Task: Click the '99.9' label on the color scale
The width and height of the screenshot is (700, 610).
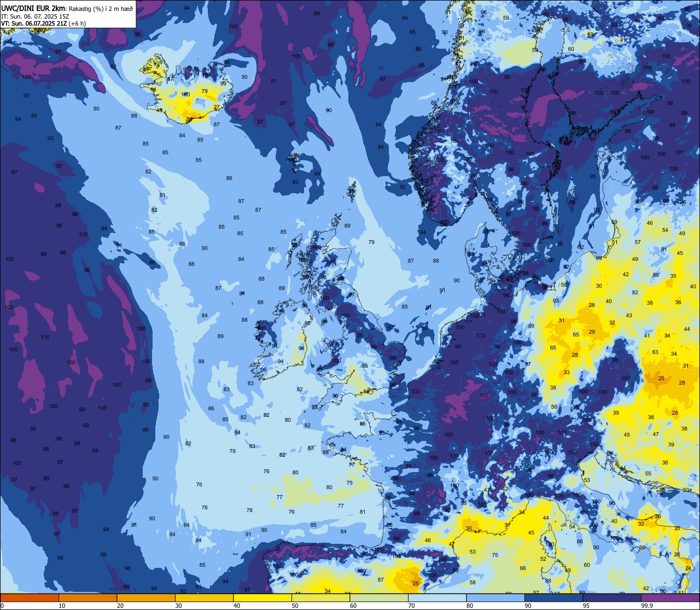Action: coord(647,606)
